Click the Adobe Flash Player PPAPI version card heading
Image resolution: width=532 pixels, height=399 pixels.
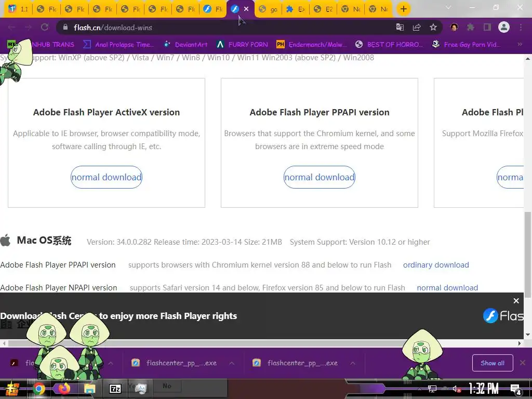coord(320,112)
